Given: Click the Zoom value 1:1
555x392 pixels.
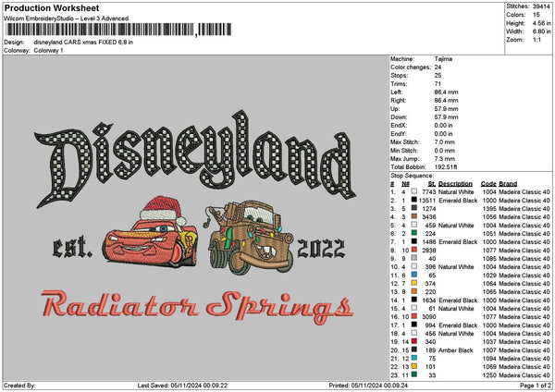Looking at the screenshot, I should click(536, 40).
